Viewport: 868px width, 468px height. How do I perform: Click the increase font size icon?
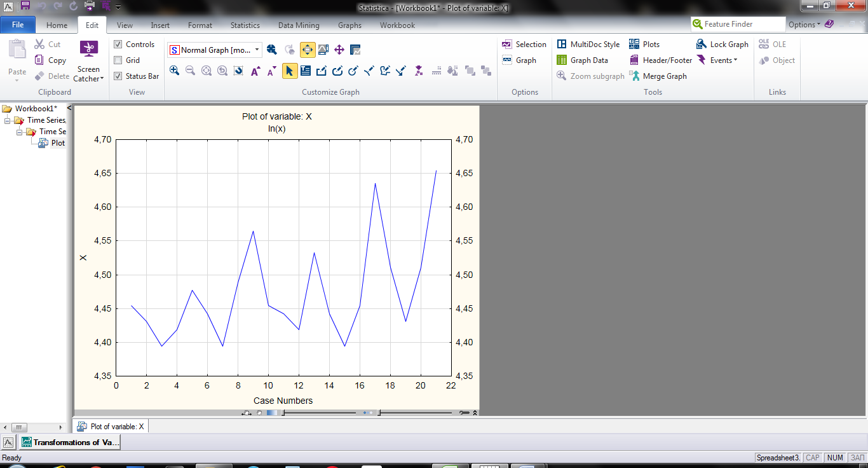(x=255, y=71)
